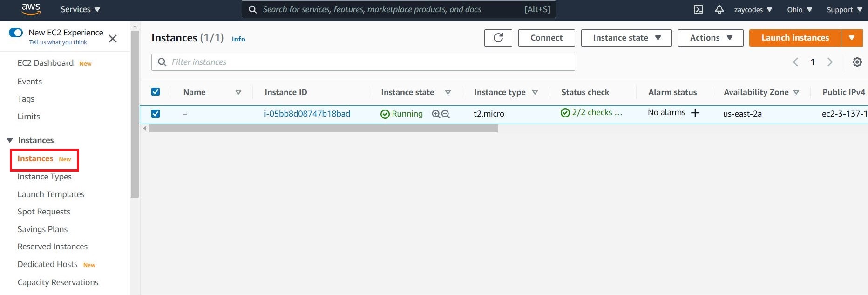868x295 pixels.
Task: Go to Launch Templates in sidebar
Action: point(51,194)
